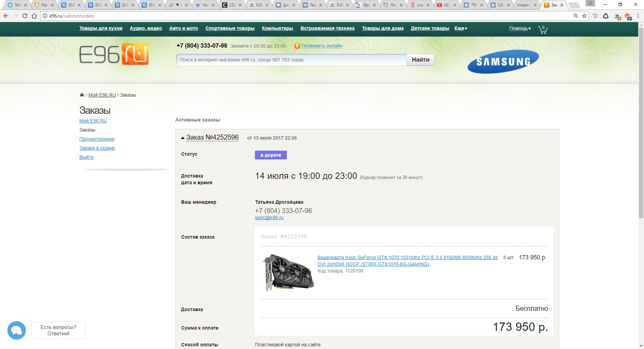Click 'Выйти' to log out
The width and height of the screenshot is (644, 349).
pos(86,157)
